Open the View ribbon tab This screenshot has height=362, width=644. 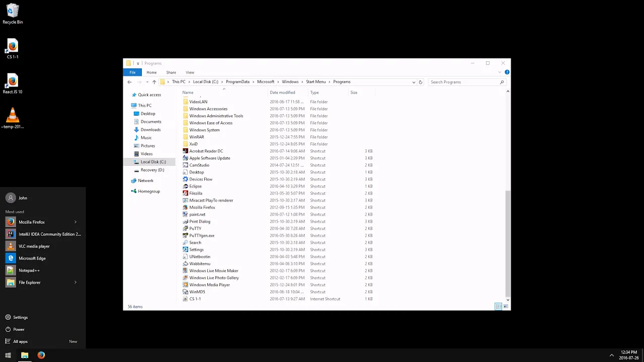190,72
